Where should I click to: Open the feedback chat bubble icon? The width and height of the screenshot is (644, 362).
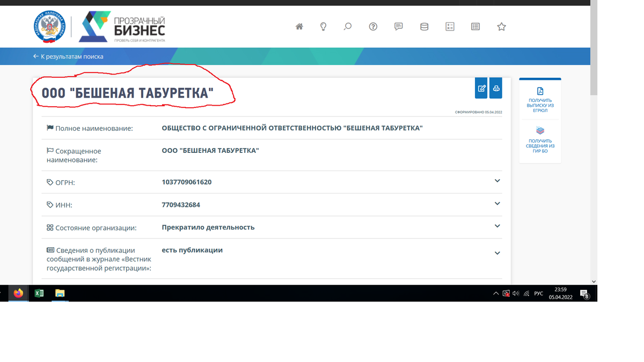point(398,26)
